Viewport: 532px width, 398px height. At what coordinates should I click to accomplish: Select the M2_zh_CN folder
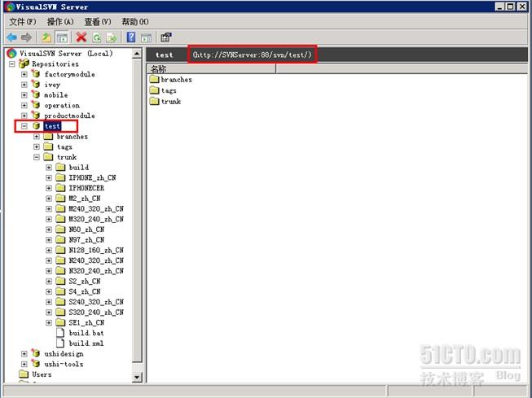(85, 199)
